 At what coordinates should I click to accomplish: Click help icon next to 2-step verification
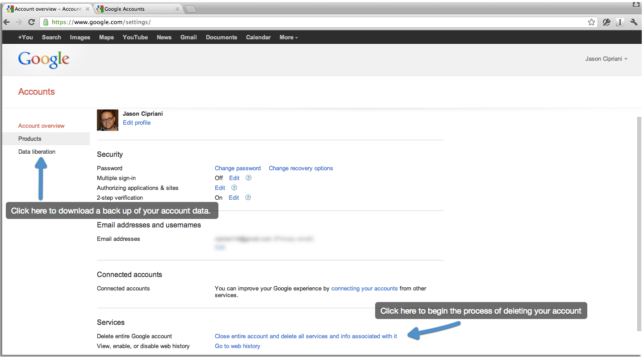(248, 197)
